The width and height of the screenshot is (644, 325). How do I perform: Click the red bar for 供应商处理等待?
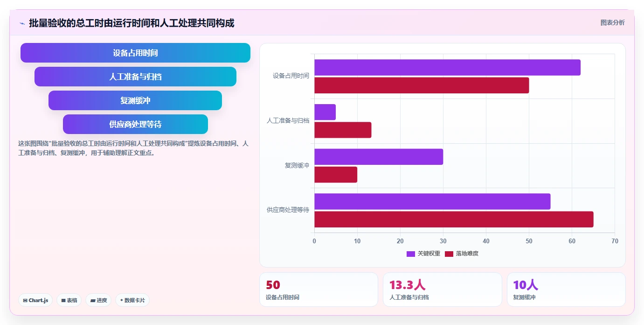click(454, 219)
